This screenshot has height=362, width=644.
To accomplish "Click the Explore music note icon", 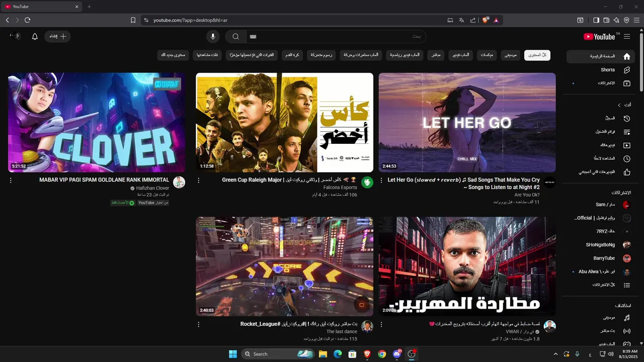I will [x=627, y=318].
